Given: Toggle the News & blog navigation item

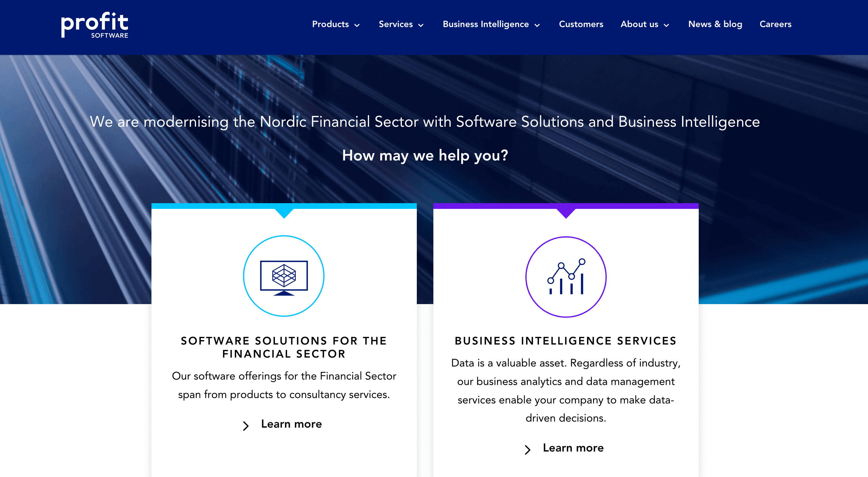Looking at the screenshot, I should pos(715,24).
